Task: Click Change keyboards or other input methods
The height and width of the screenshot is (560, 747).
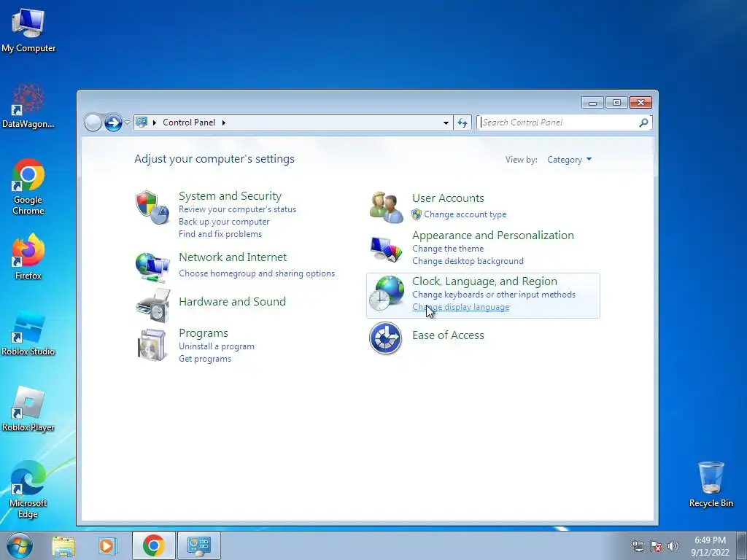Action: click(494, 295)
